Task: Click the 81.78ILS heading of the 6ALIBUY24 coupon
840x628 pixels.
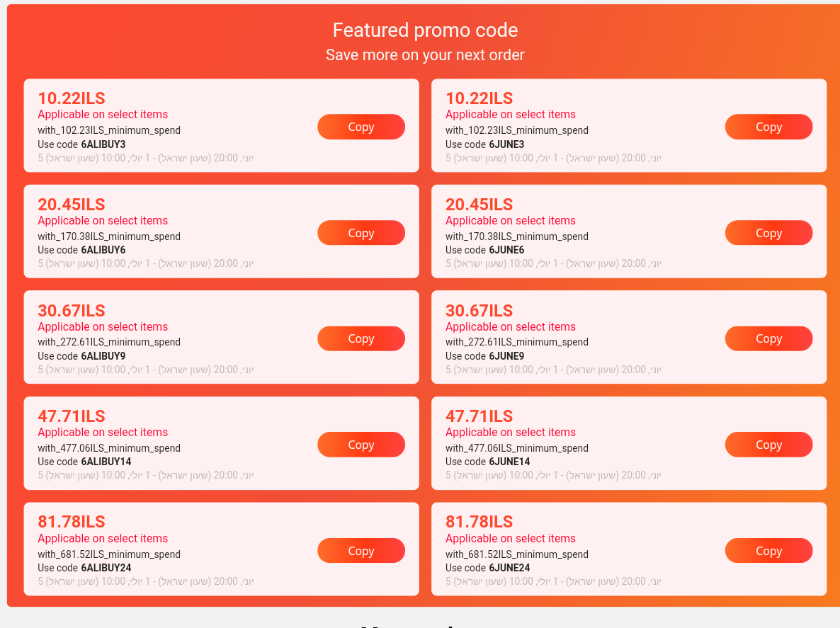Action: pos(72,522)
